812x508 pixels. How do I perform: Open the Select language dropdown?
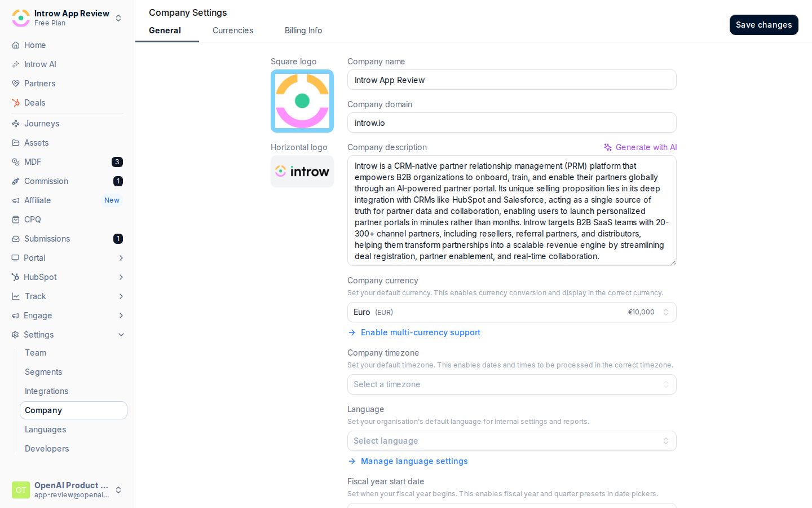click(512, 441)
